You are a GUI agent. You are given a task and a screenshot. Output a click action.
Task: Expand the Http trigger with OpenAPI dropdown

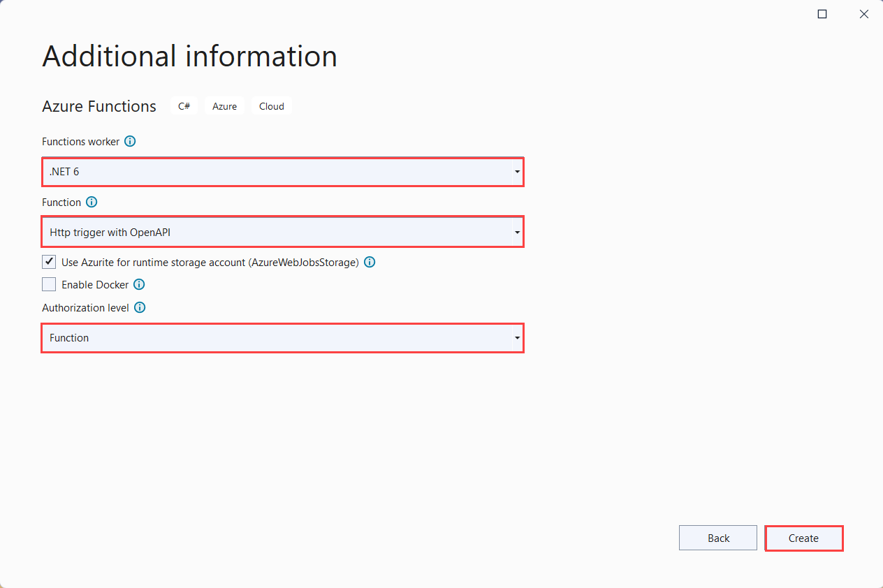click(x=283, y=233)
